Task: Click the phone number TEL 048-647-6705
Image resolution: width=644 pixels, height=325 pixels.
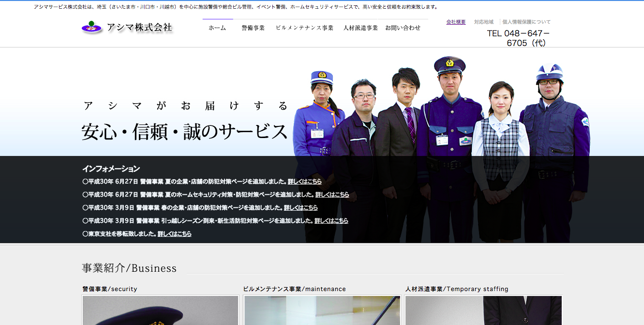Action: (517, 37)
